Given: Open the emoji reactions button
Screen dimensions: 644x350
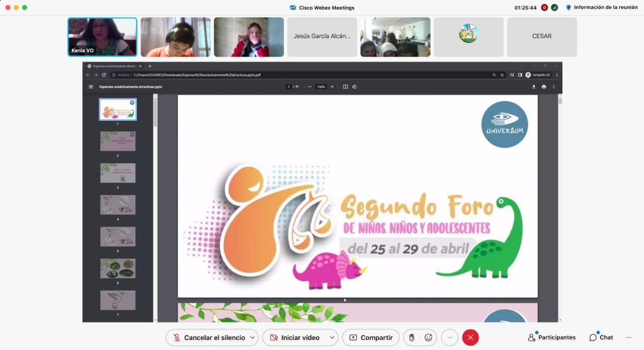Looking at the screenshot, I should pyautogui.click(x=429, y=337).
